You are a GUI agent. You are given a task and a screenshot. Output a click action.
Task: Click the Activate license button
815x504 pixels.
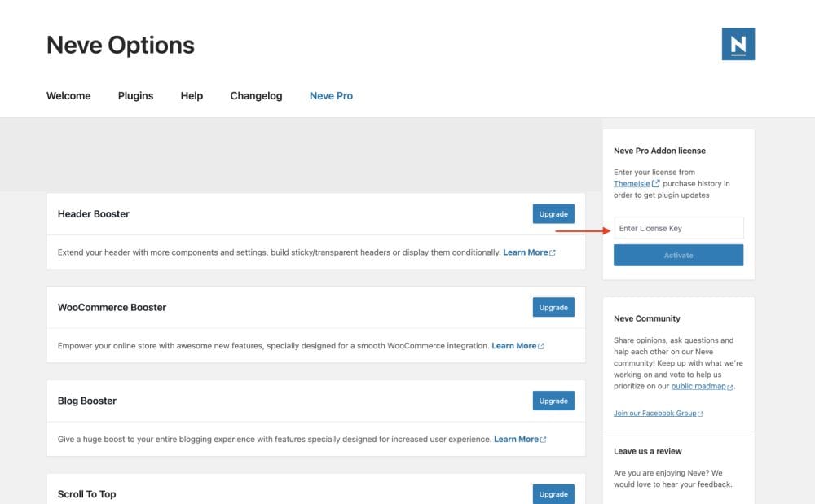pyautogui.click(x=678, y=256)
